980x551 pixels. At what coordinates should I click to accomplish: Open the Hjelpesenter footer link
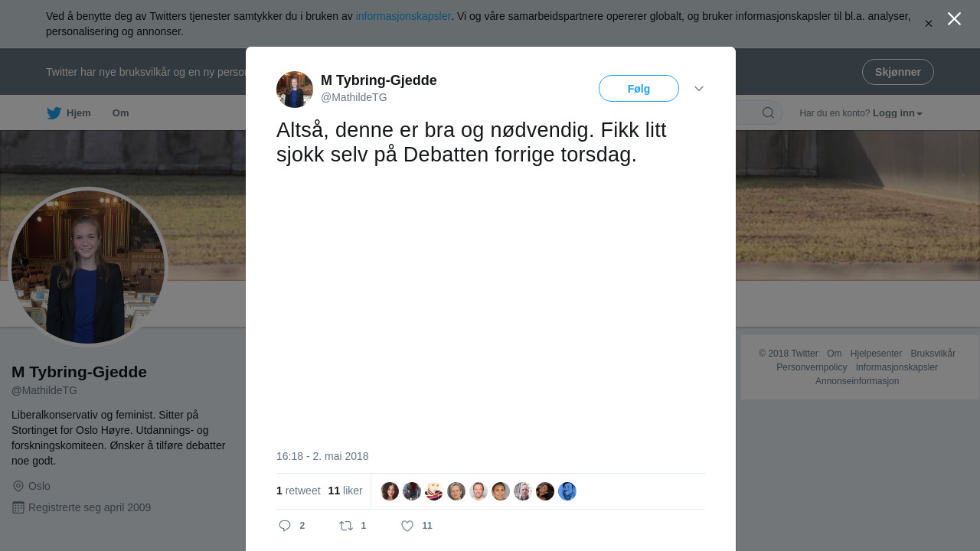click(876, 354)
